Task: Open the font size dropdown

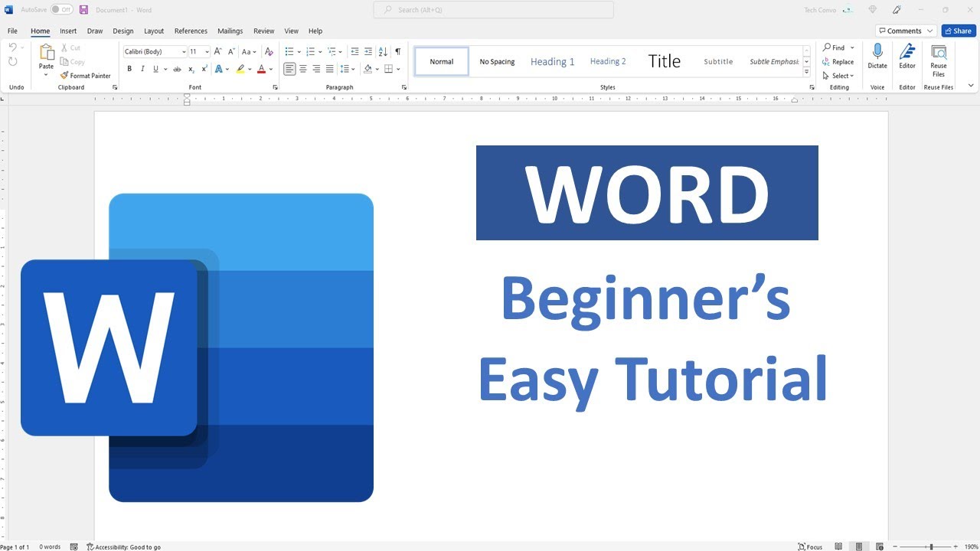Action: point(207,52)
